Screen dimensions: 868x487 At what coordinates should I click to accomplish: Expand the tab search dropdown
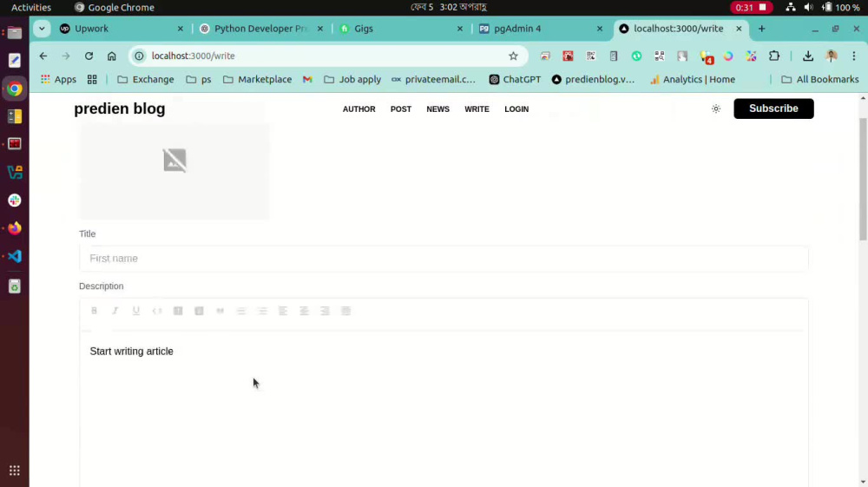click(42, 29)
